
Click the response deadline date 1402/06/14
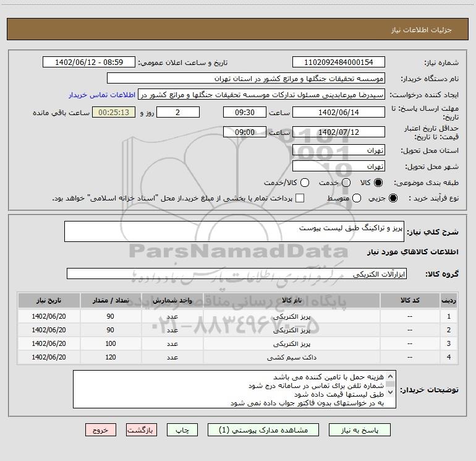pos(339,112)
